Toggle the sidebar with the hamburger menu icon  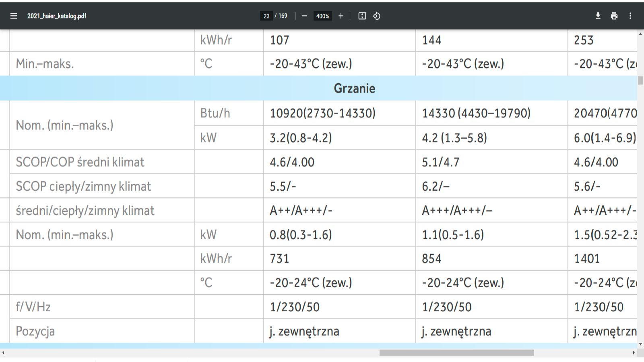click(14, 16)
